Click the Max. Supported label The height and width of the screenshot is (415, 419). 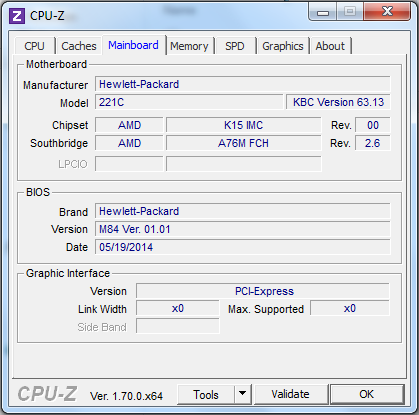click(266, 309)
